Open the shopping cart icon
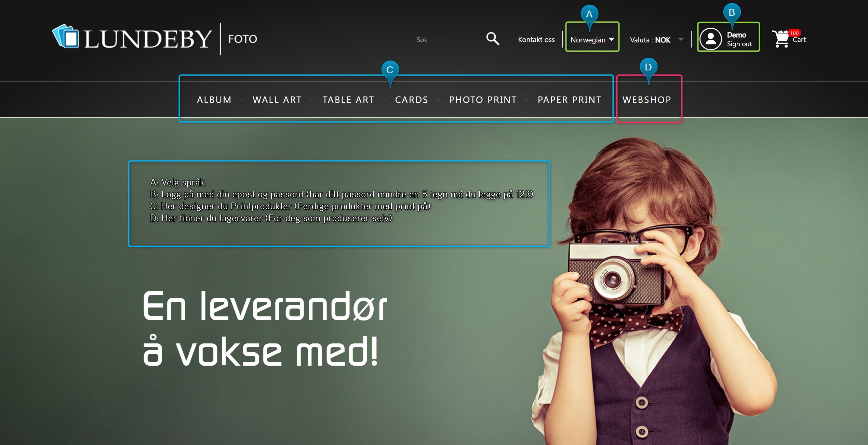Screen dimensions: 868x445 [x=781, y=39]
